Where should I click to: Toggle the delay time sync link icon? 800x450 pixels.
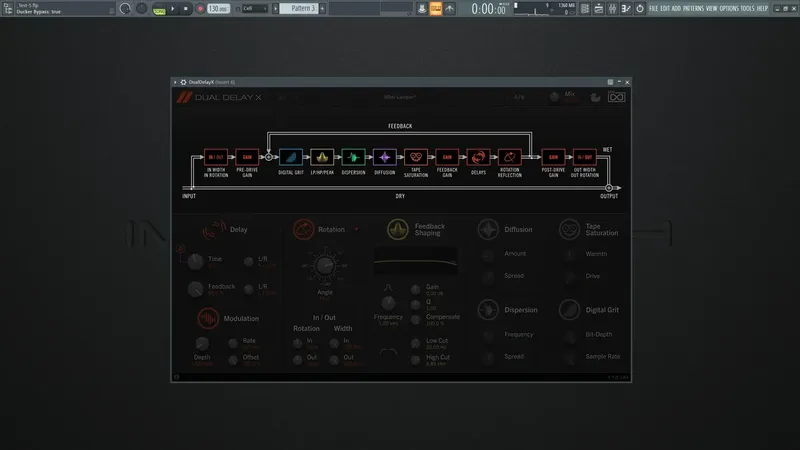pos(180,249)
